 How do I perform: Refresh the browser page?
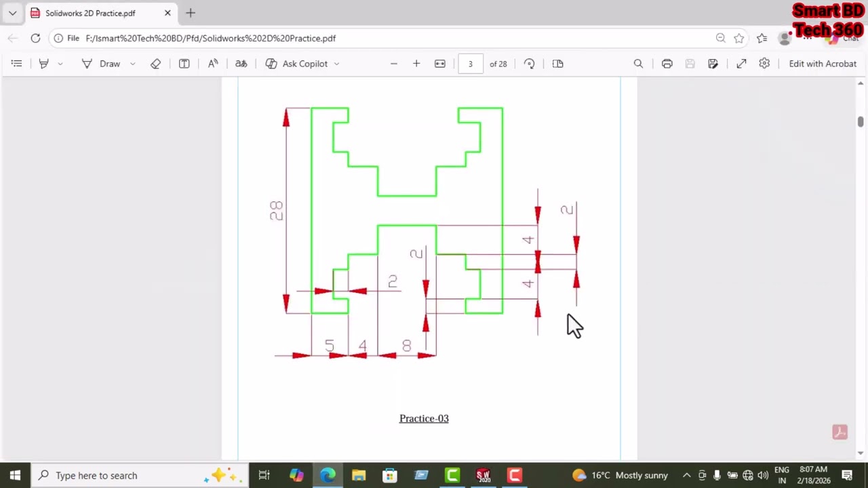pyautogui.click(x=35, y=38)
